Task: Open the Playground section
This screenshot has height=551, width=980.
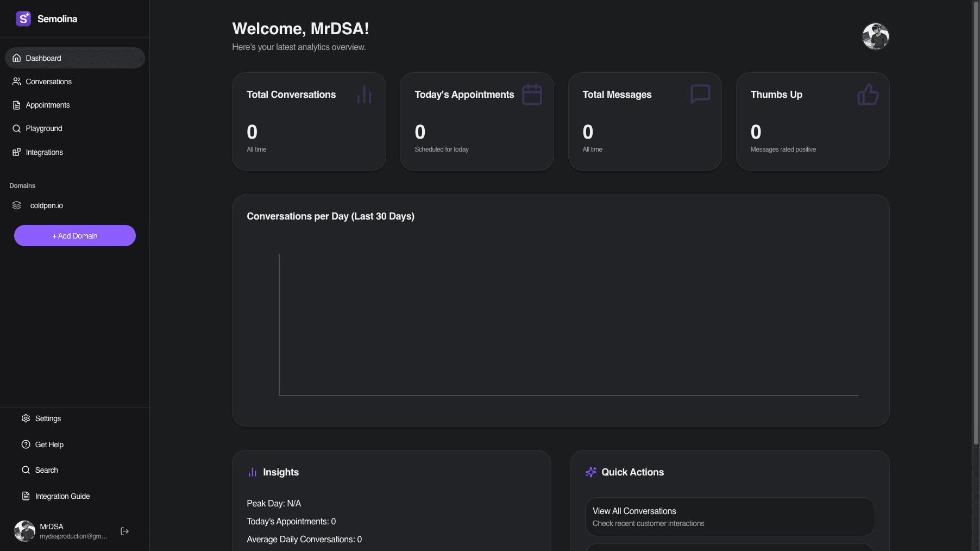Action: pos(43,128)
